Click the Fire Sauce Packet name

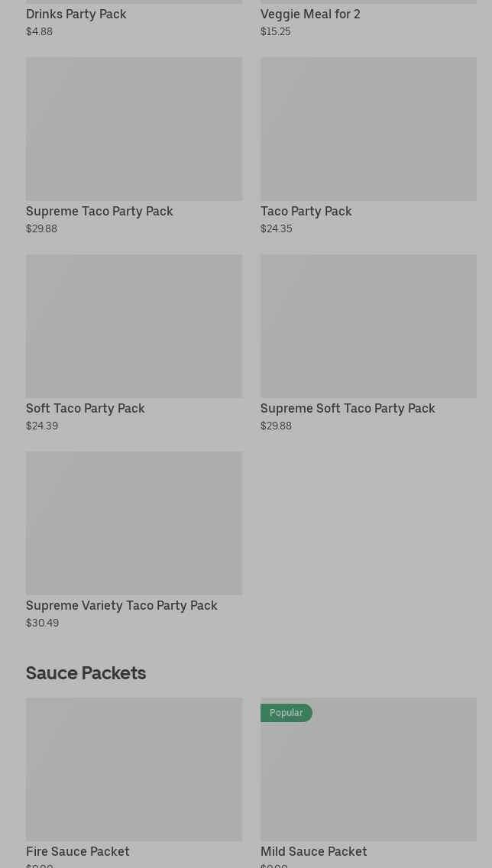point(78,851)
